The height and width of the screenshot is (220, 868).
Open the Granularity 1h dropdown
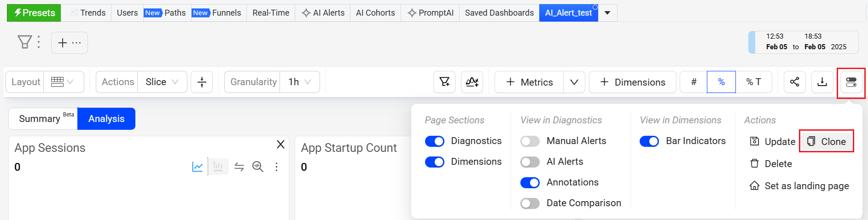tap(299, 82)
